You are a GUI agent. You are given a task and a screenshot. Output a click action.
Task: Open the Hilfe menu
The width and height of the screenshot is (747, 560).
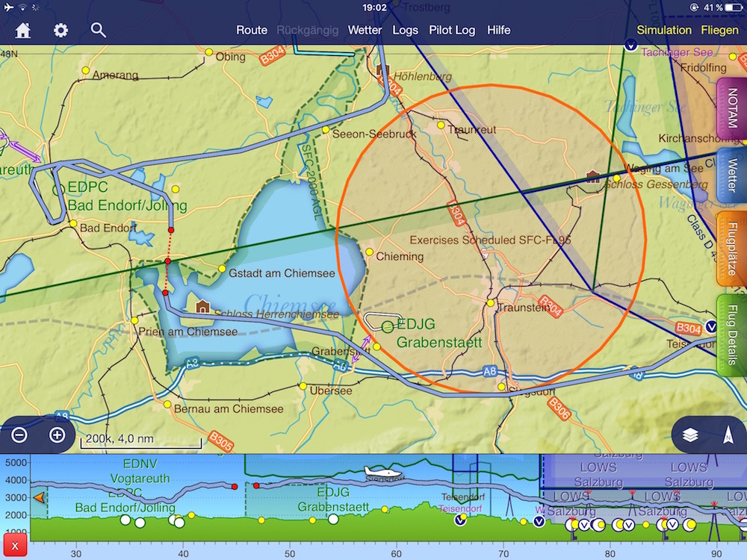[499, 31]
